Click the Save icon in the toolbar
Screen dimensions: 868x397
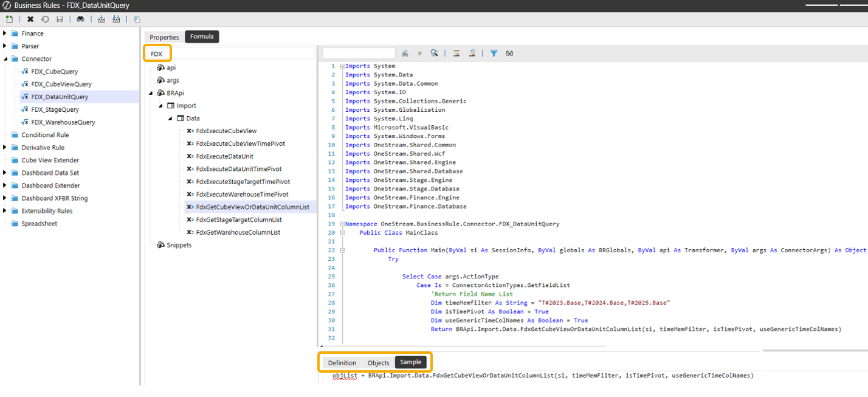(x=58, y=19)
